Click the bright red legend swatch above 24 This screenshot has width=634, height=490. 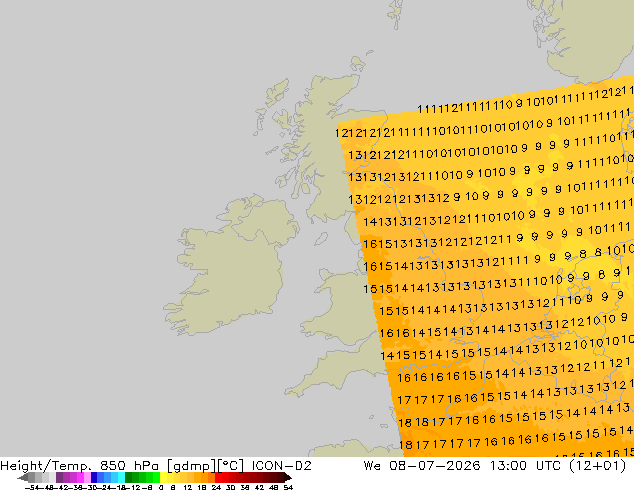(218, 477)
